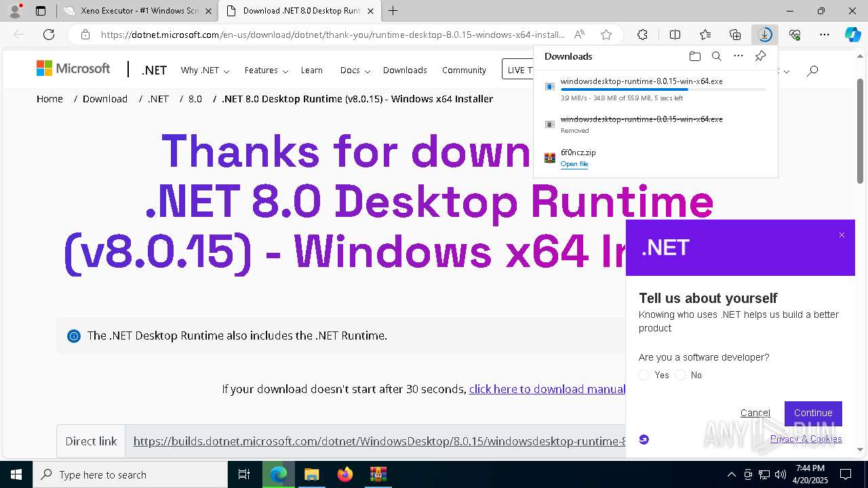Open Privacy & Cookies link
Viewport: 868px width, 488px height.
[806, 439]
